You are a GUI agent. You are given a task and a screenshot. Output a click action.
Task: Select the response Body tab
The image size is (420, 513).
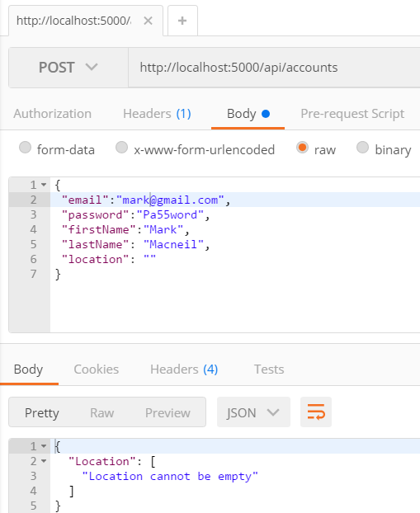pyautogui.click(x=29, y=369)
